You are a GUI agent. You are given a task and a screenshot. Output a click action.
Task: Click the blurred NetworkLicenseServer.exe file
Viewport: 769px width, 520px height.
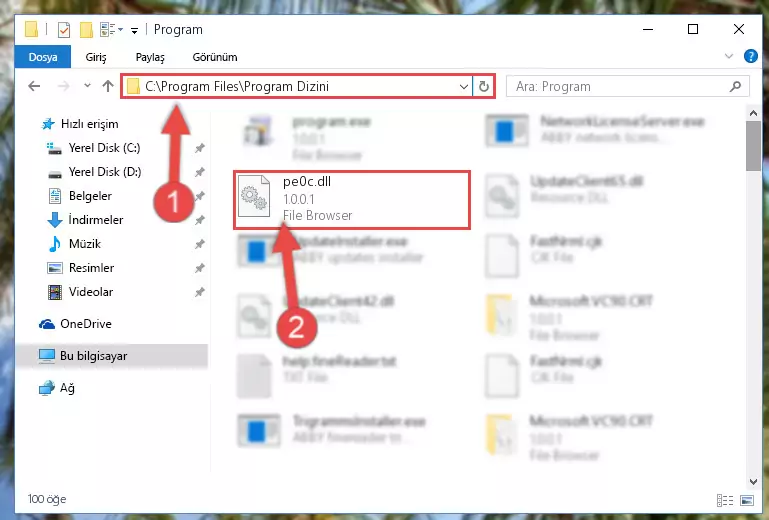[x=594, y=130]
